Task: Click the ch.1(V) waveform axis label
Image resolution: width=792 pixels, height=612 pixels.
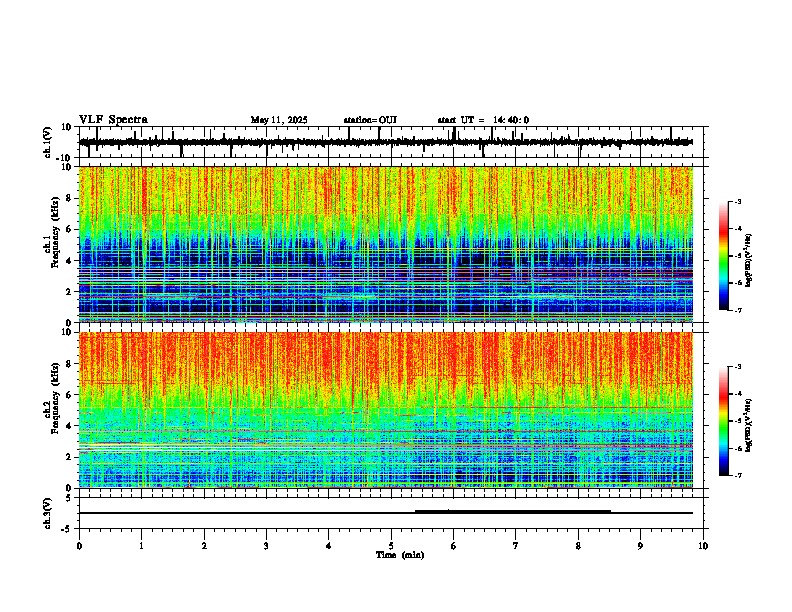Action: click(x=48, y=142)
